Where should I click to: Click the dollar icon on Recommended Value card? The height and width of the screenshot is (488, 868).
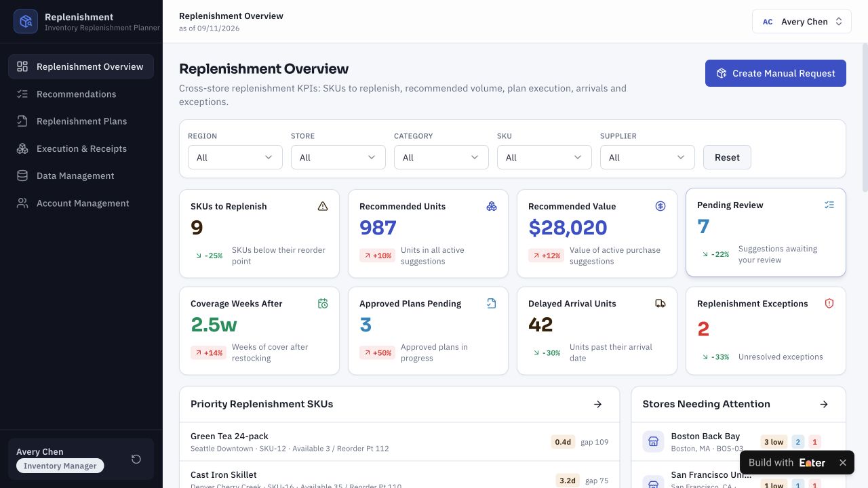(x=660, y=206)
